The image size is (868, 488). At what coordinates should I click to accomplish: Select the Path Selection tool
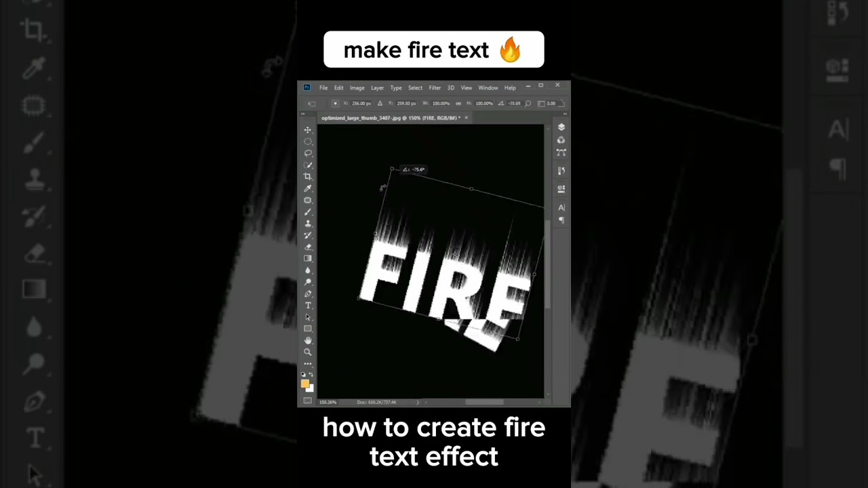pos(307,317)
